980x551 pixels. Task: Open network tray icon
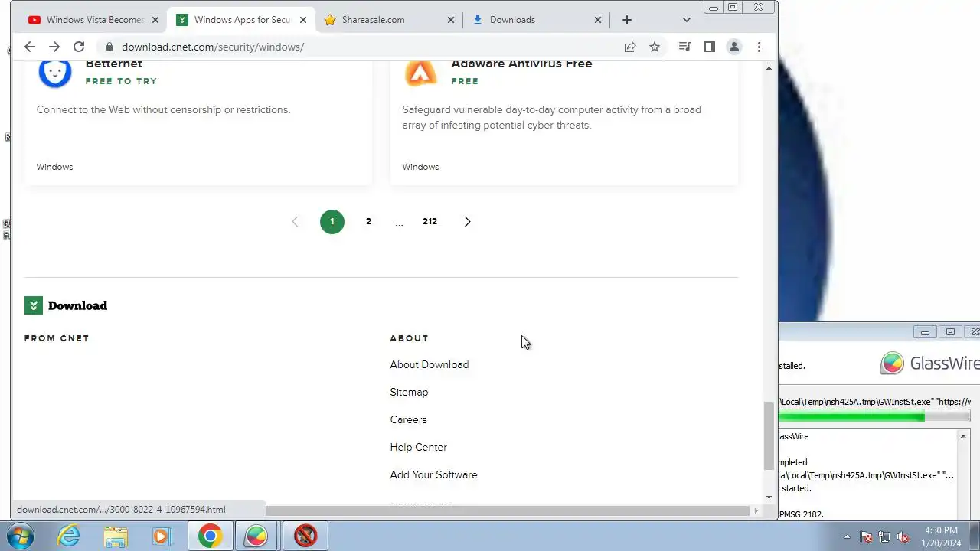click(884, 536)
